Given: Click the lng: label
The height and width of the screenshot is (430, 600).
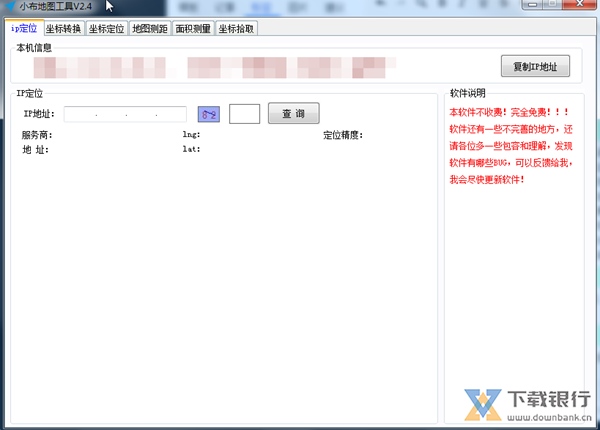Looking at the screenshot, I should [x=191, y=134].
